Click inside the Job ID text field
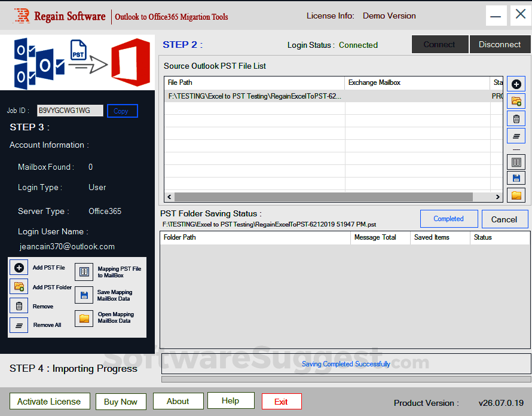This screenshot has width=532, height=416. coord(69,111)
